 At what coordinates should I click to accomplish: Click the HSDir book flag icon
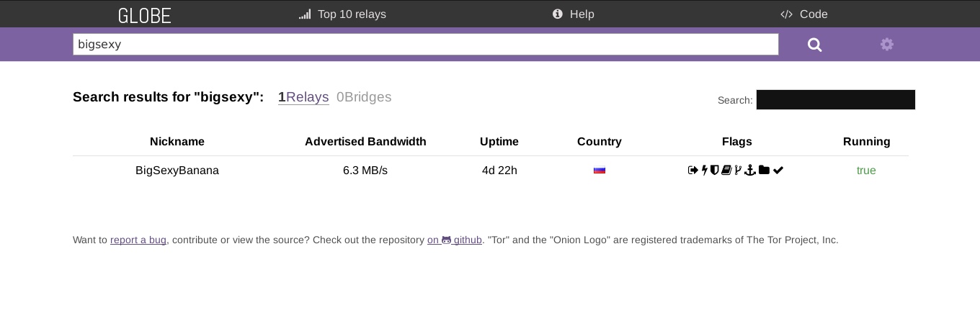(726, 171)
